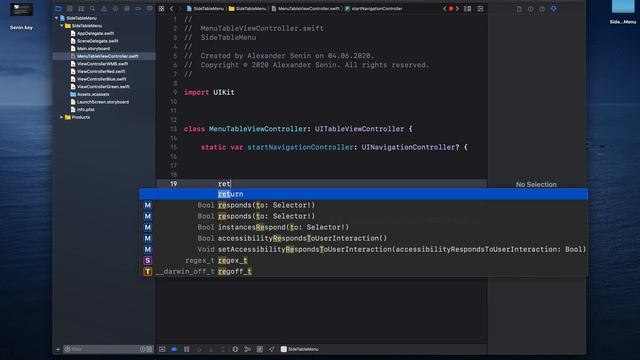Collapse the SideTableMenu project root
Viewport: 640px width, 360px height.
click(x=56, y=18)
